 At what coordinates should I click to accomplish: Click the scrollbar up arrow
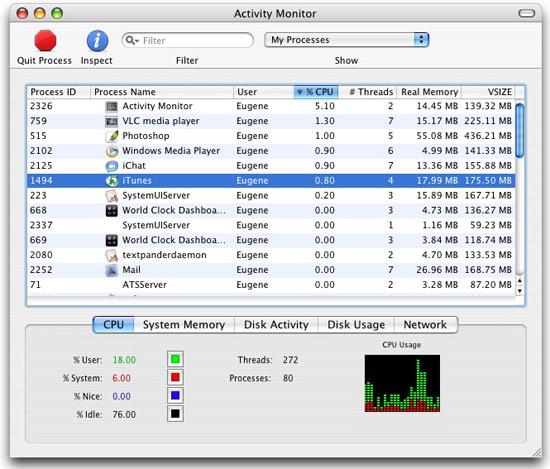coord(520,281)
